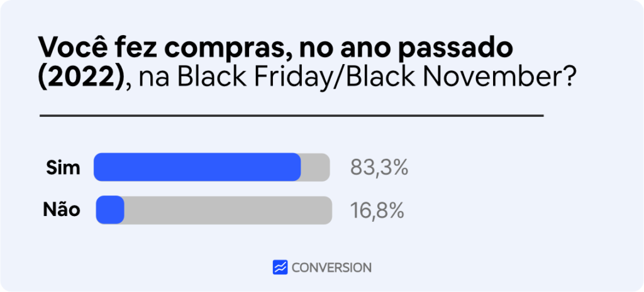Click the gray remainder of Sim bar

coord(316,167)
